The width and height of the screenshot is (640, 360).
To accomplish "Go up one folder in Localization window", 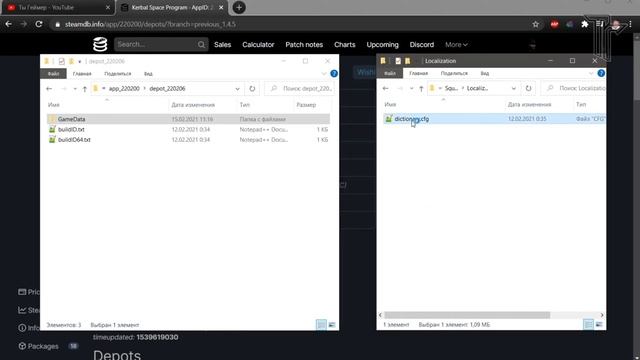I will pos(421,88).
